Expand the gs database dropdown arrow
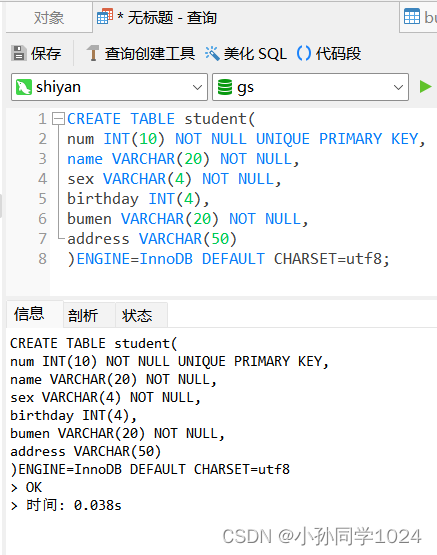437x555 pixels. tap(398, 87)
